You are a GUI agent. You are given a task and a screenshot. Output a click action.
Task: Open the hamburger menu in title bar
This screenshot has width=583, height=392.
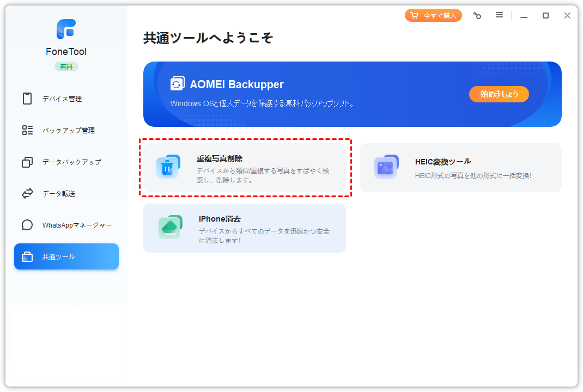click(499, 15)
